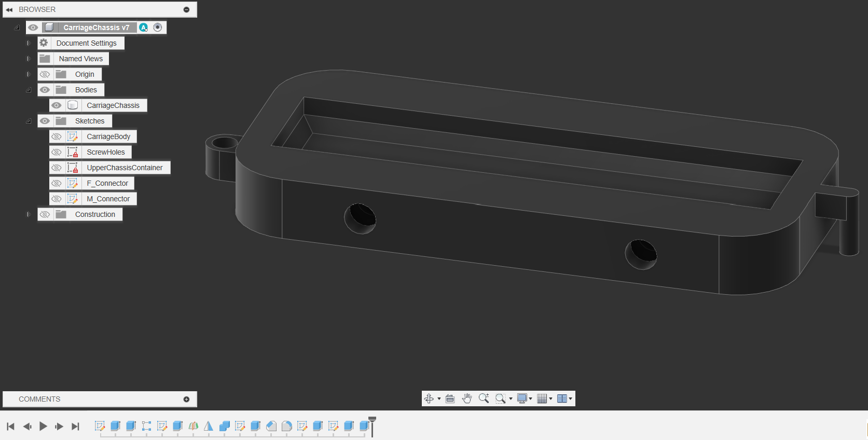The image size is (868, 440).
Task: Play the timeline history
Action: pos(43,426)
